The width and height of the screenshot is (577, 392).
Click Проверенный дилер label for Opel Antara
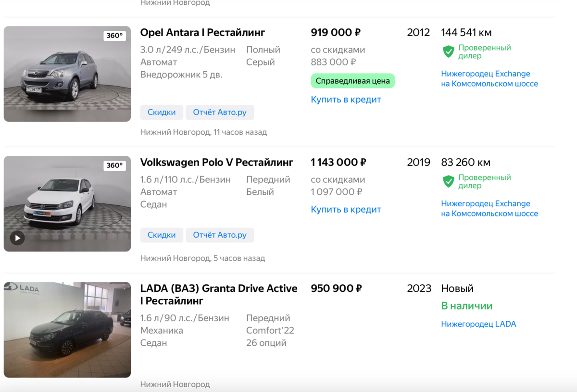[x=485, y=51]
